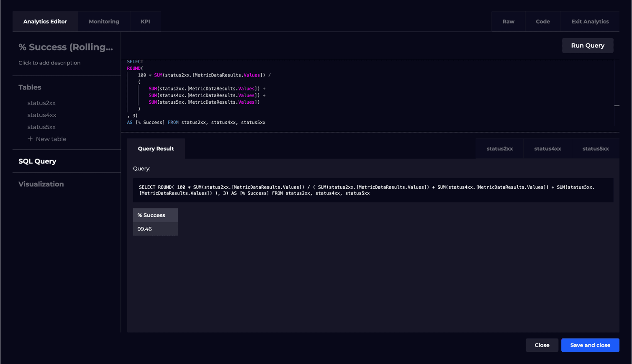This screenshot has width=632, height=364.
Task: Select the 99.46 result cell
Action: click(x=156, y=229)
